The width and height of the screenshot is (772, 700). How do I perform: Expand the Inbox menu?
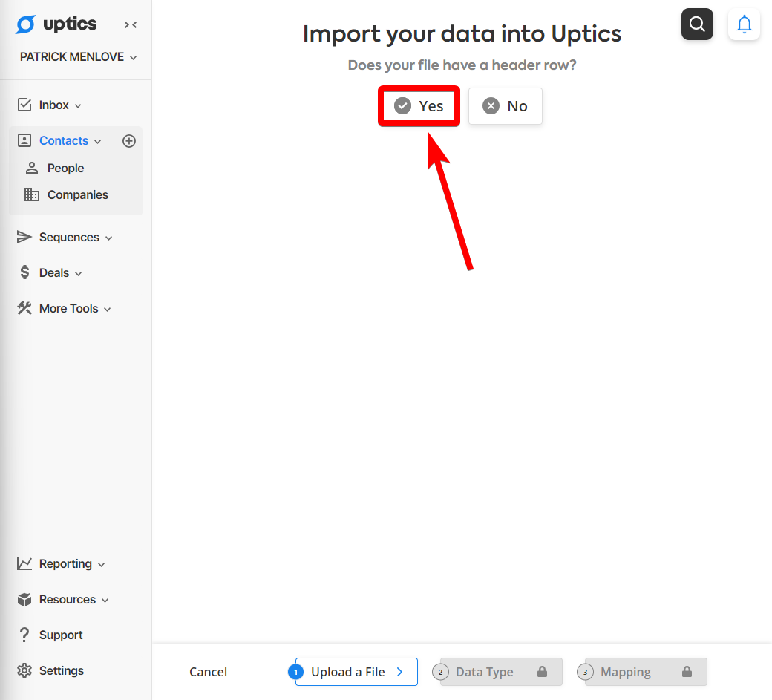pos(49,105)
